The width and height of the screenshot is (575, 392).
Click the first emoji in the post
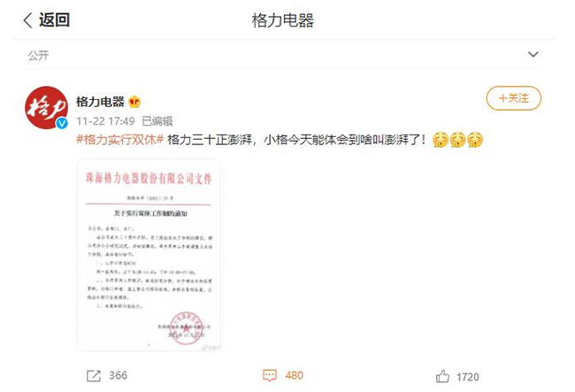coord(440,140)
